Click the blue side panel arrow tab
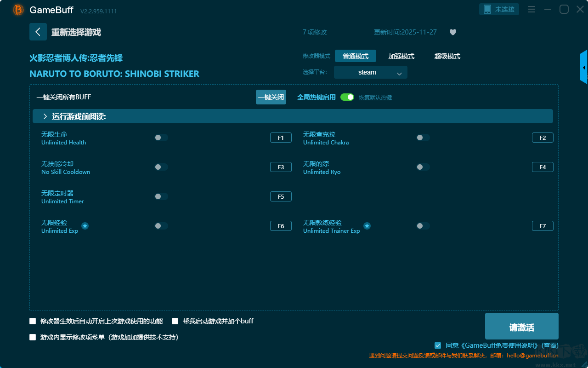This screenshot has height=368, width=588. [x=584, y=67]
